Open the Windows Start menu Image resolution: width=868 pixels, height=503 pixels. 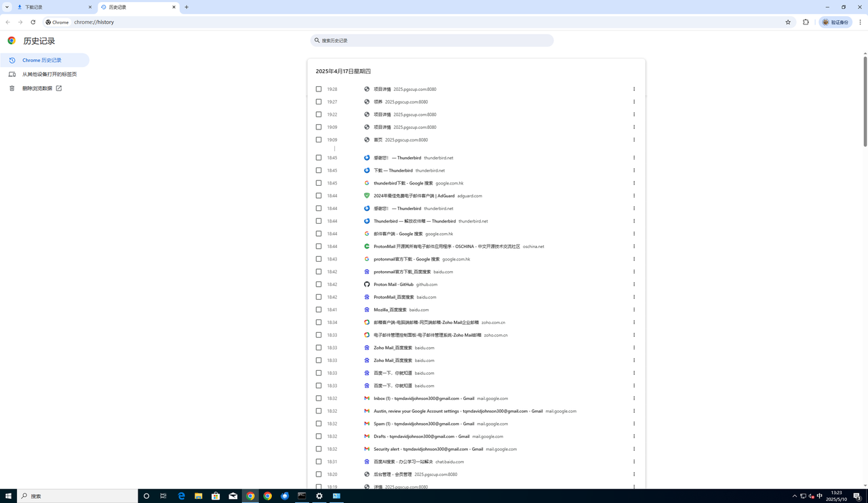coord(8,496)
